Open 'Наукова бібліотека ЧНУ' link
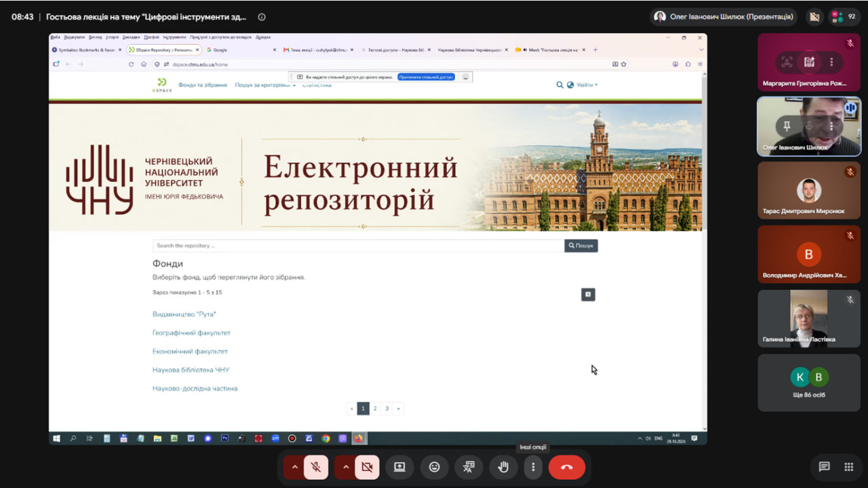This screenshot has height=488, width=868. 191,370
